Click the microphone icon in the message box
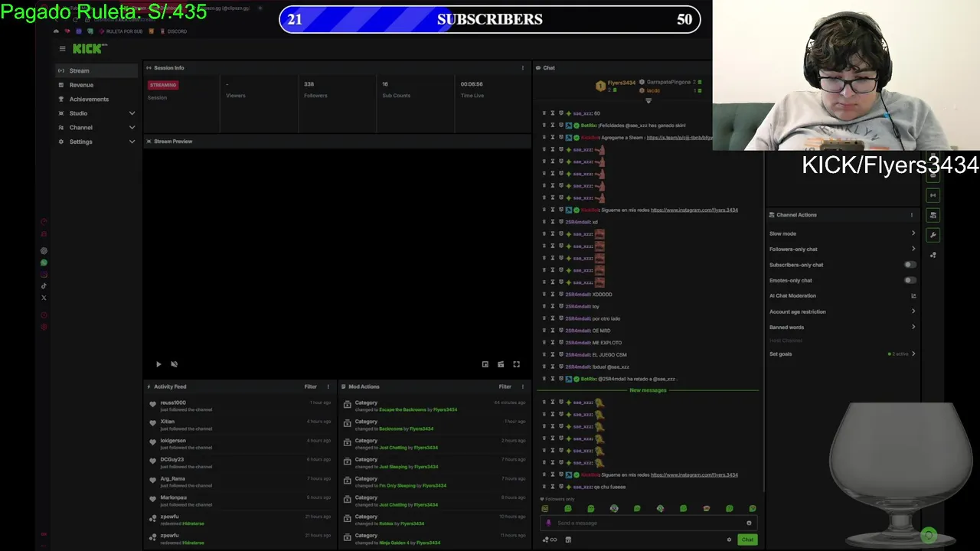 (548, 523)
